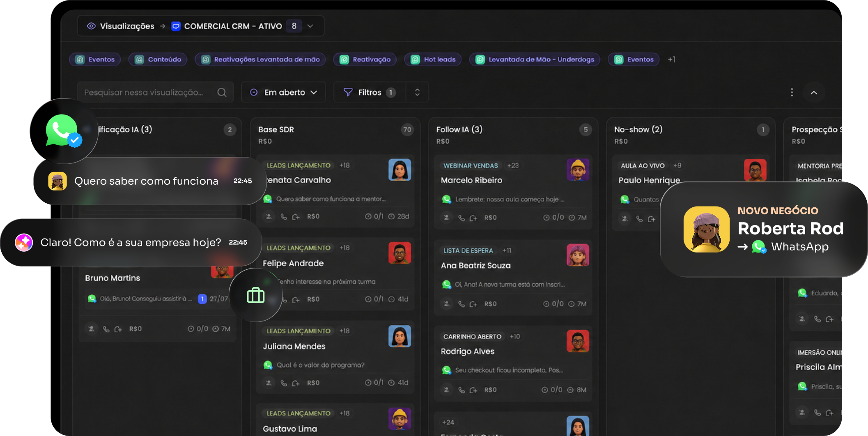This screenshot has height=436, width=868.
Task: Open Renata Carvalho lead card
Action: tap(335, 191)
